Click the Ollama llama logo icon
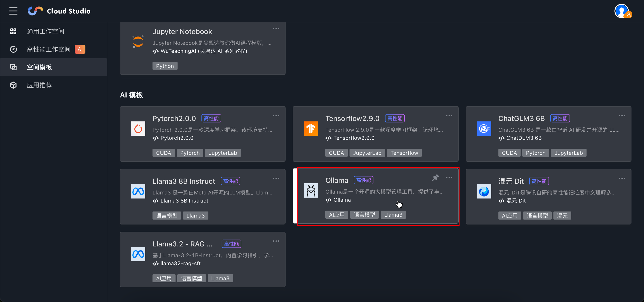Viewport: 644px width, 302px height. coord(311,191)
